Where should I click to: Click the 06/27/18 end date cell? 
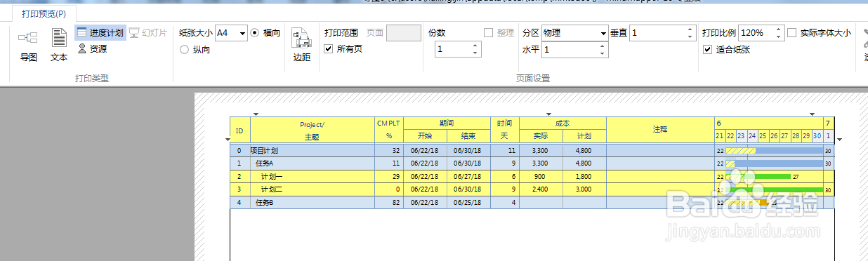(468, 176)
